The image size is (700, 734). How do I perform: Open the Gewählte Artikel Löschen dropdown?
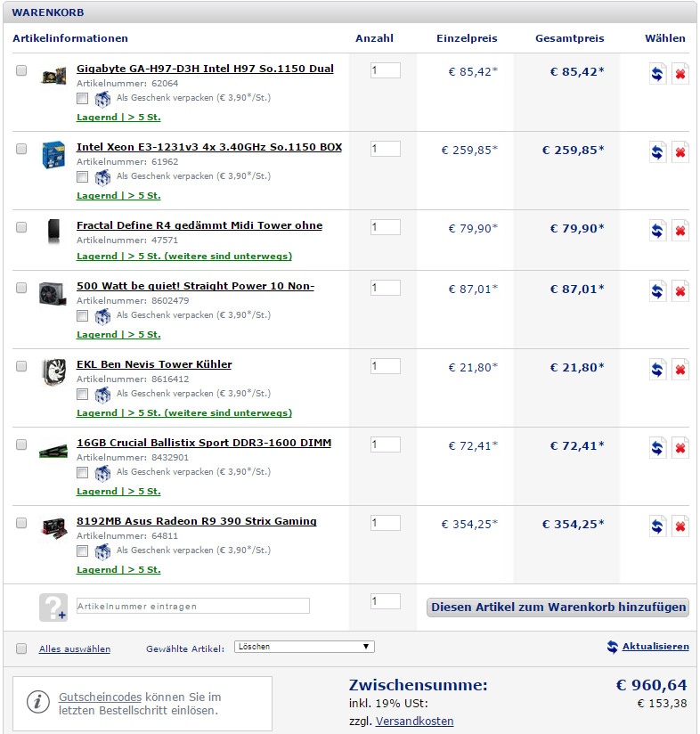click(x=305, y=647)
